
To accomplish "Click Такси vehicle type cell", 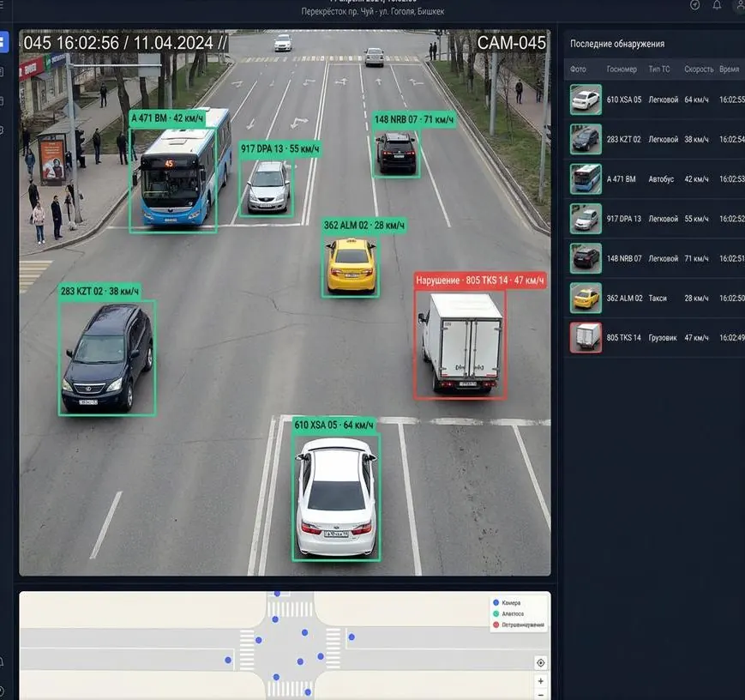I will 658,299.
